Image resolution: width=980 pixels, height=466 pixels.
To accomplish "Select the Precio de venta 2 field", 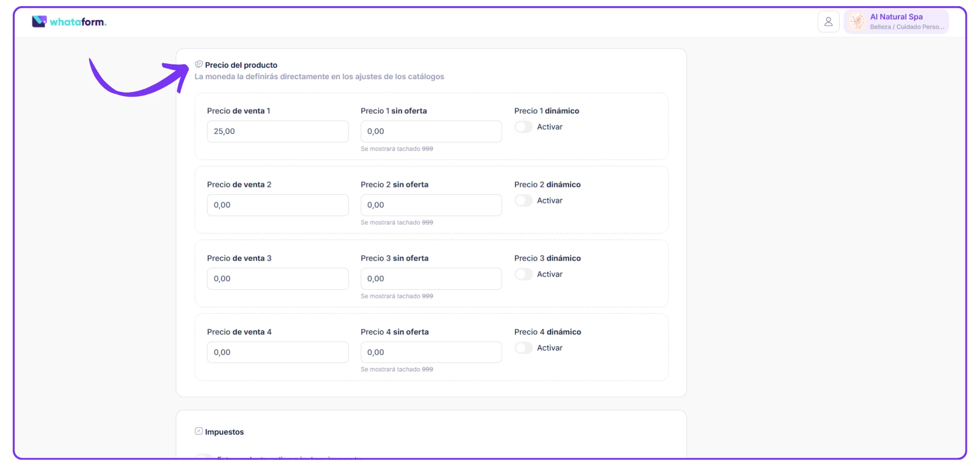I will (278, 205).
